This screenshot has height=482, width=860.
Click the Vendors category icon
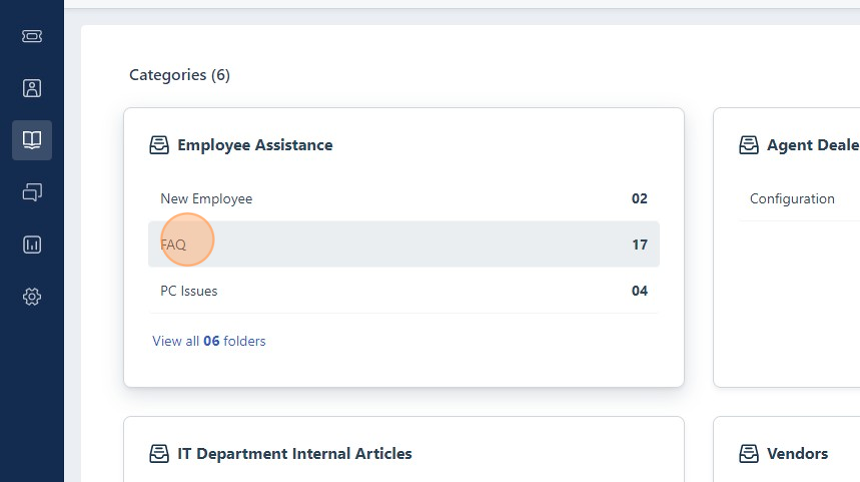749,454
